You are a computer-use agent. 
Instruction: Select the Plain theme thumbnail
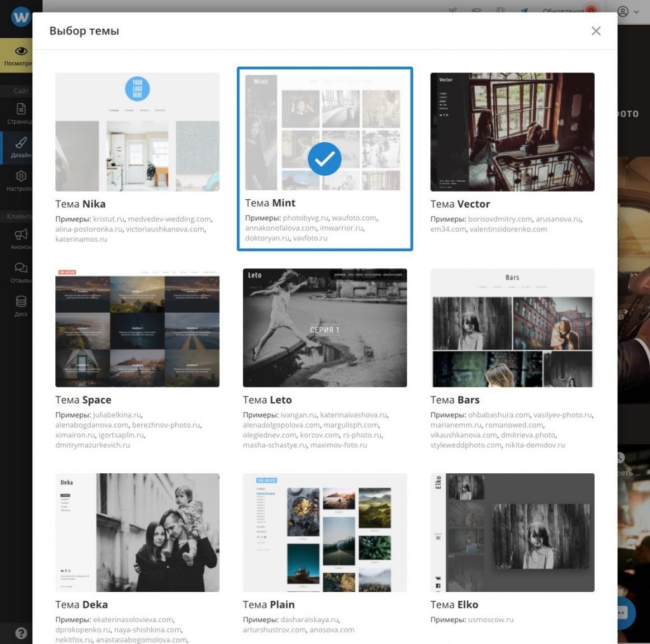324,532
